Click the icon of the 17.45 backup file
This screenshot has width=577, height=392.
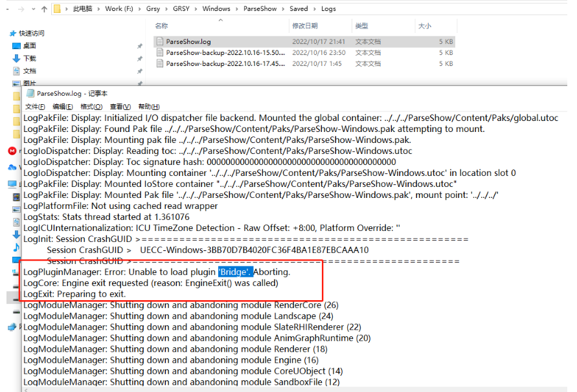160,63
